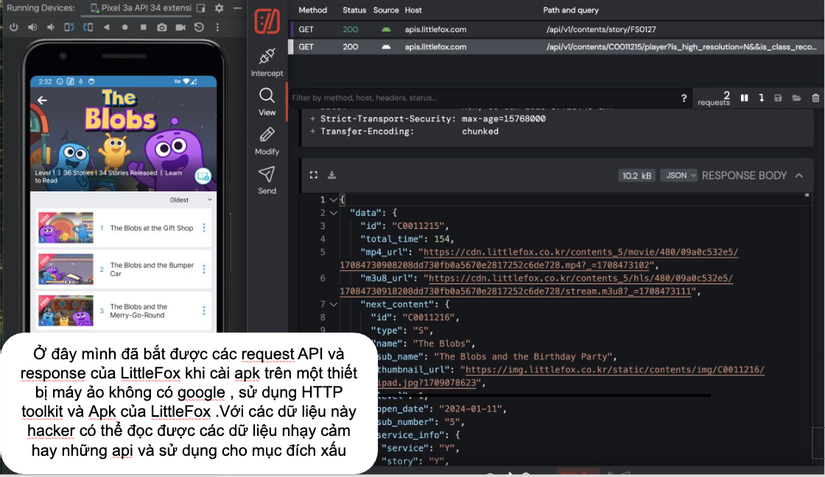This screenshot has width=825, height=477.
Task: Open emulator snapshots clock icon
Action: click(x=199, y=27)
